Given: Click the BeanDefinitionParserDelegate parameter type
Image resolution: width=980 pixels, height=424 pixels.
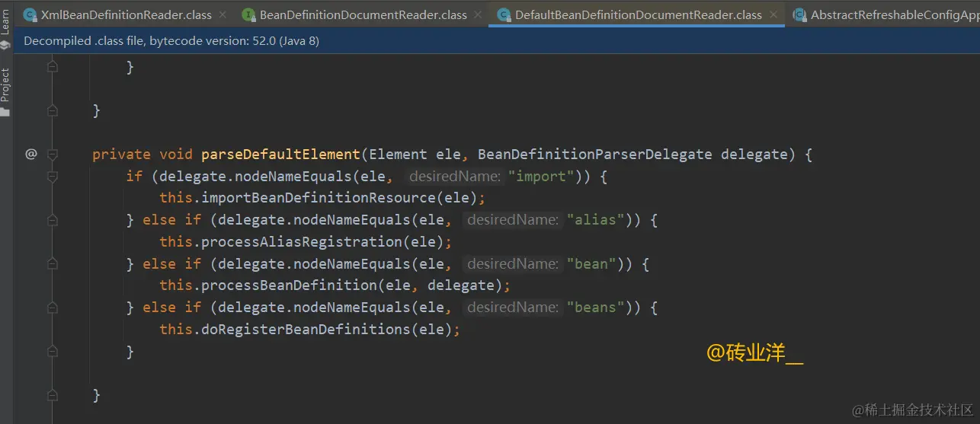Looking at the screenshot, I should (595, 155).
